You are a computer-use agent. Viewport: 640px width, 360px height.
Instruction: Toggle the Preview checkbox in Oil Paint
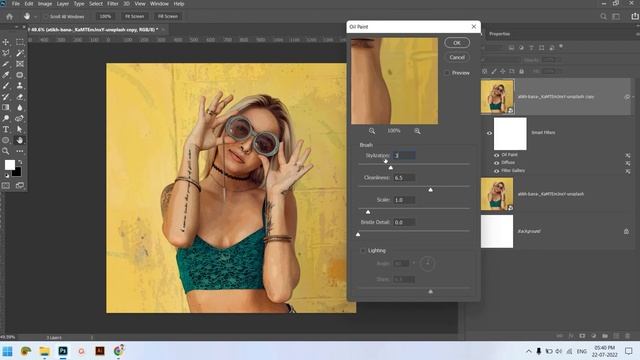point(447,73)
